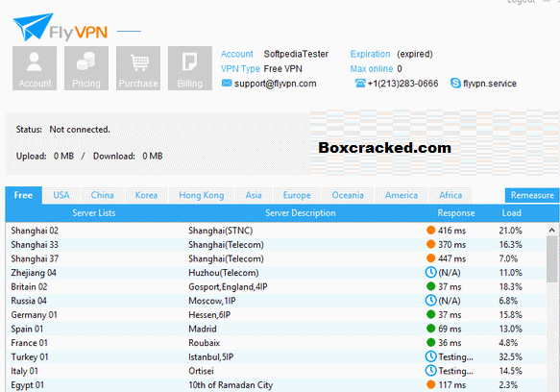The image size is (560, 392).
Task: Click the Huzhou(Telecom) description
Action: click(x=224, y=273)
